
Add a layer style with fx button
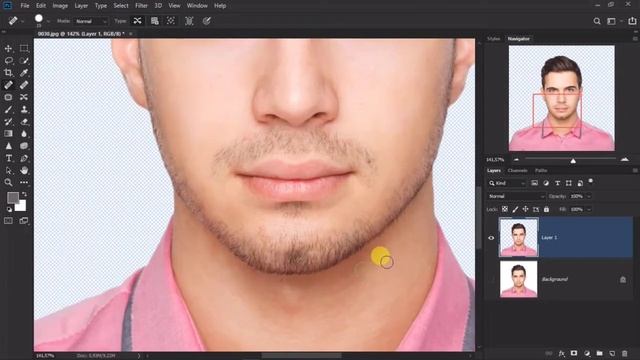pyautogui.click(x=562, y=353)
